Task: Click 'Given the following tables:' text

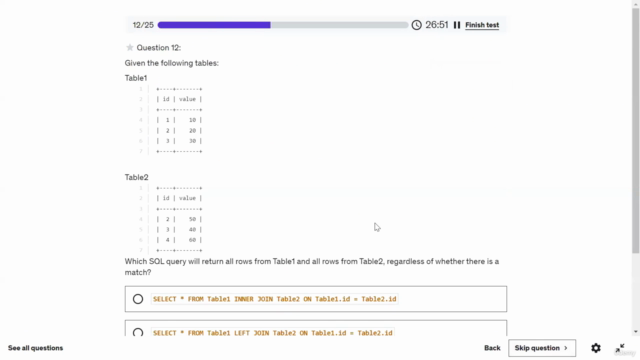Action: (x=171, y=63)
